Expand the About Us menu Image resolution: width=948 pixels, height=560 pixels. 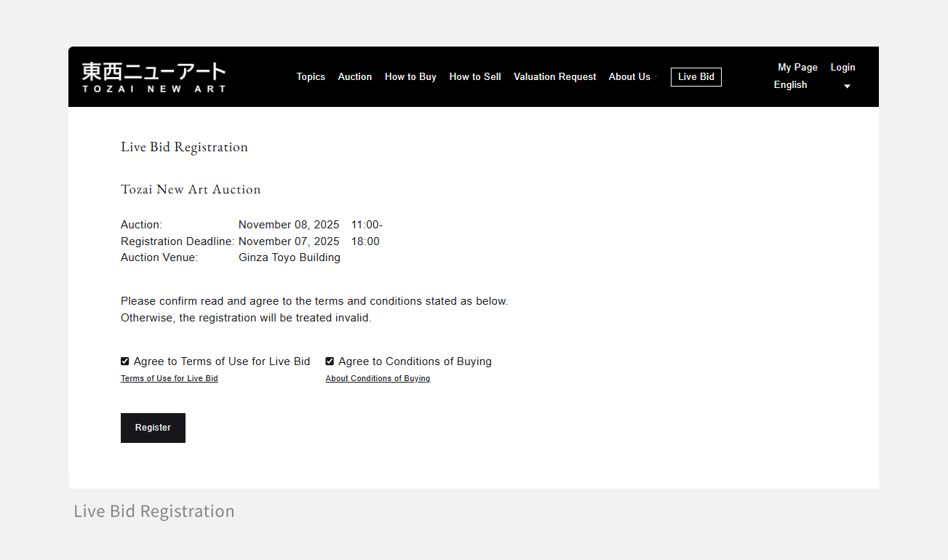tap(629, 77)
